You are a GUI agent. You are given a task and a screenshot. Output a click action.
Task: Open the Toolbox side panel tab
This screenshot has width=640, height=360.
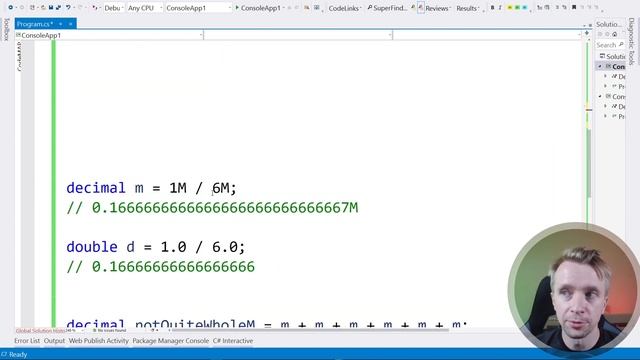point(6,29)
